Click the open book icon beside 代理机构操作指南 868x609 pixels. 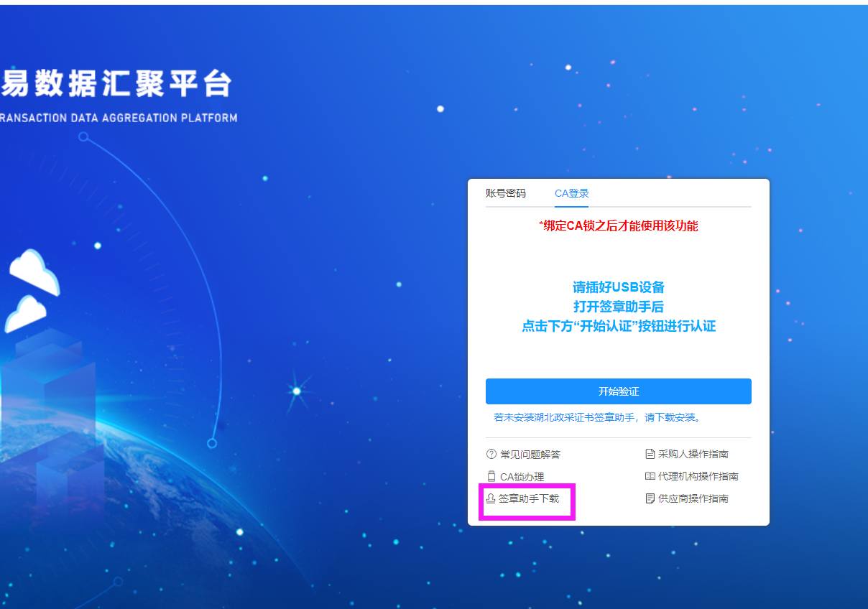(x=650, y=476)
